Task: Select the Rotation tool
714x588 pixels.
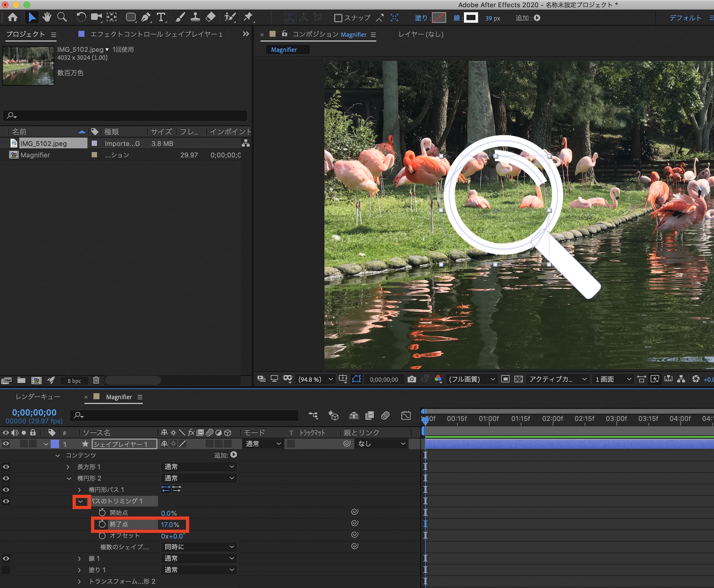Action: pos(81,17)
